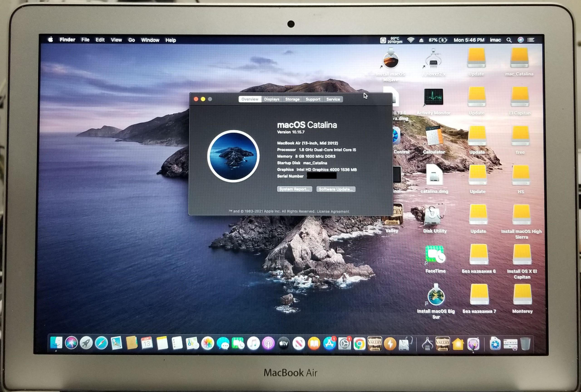Viewport: 581px width, 392px height.
Task: Click the System Report button
Action: [x=294, y=189]
